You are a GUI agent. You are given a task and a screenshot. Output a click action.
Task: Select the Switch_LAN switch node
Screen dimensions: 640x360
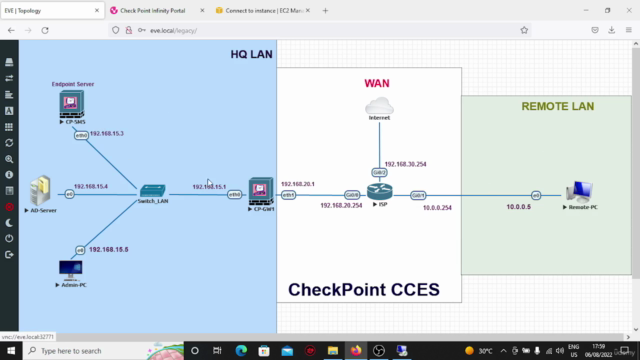point(153,191)
